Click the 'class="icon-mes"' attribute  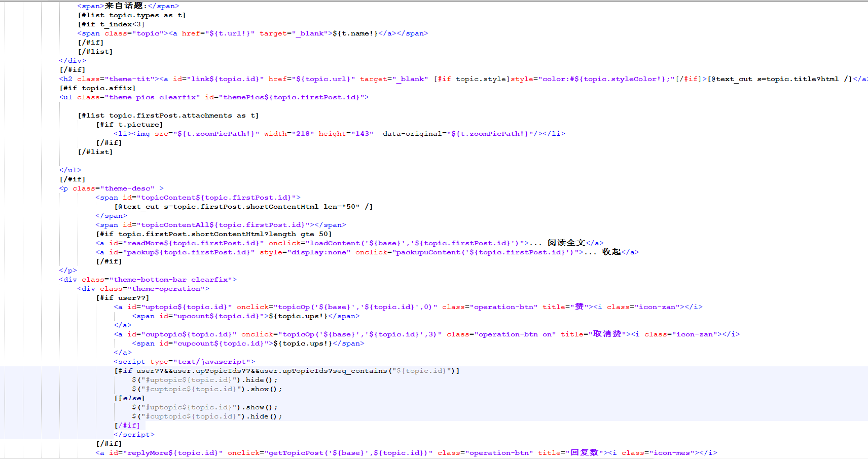658,453
